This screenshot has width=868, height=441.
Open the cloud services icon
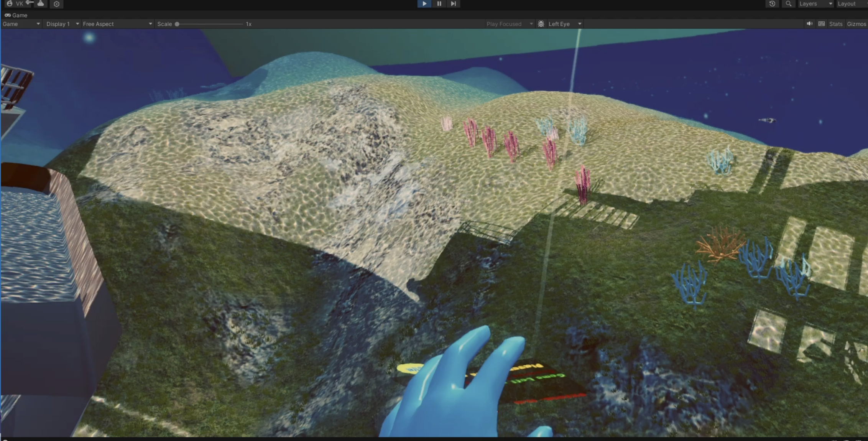pos(41,3)
